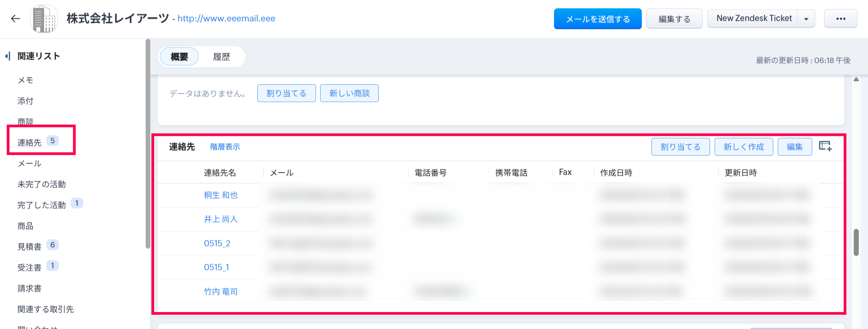Image resolution: width=868 pixels, height=329 pixels.
Task: Click 新しく作成 in contacts section
Action: tap(744, 147)
